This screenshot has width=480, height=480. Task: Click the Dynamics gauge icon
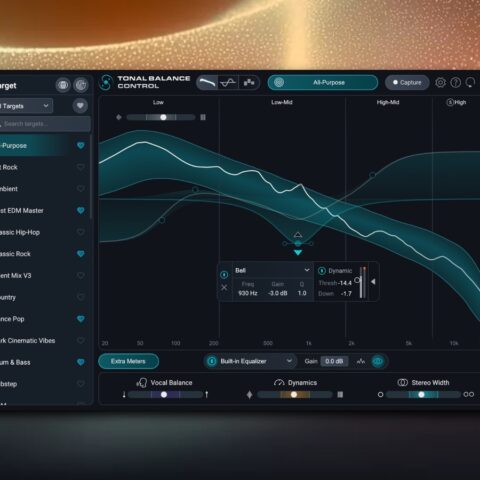(279, 382)
